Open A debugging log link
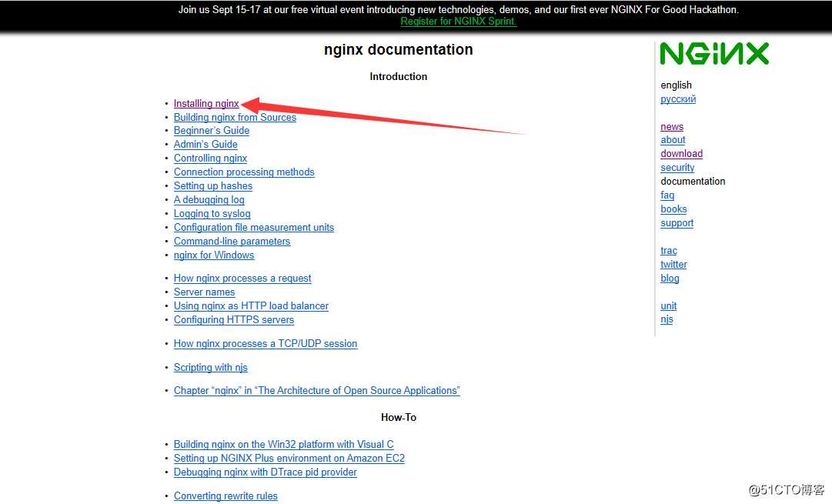Screen dimensions: 832x504 [x=209, y=199]
